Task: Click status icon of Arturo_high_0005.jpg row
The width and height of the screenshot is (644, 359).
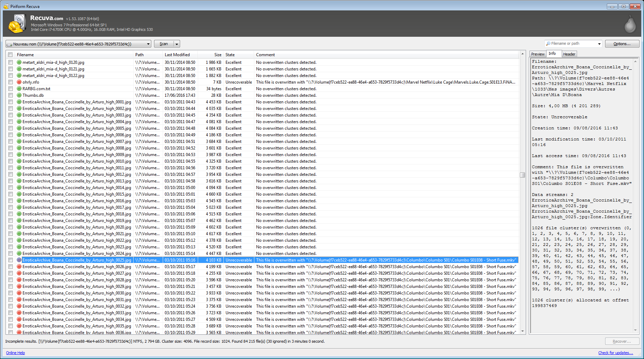Action: click(x=19, y=128)
